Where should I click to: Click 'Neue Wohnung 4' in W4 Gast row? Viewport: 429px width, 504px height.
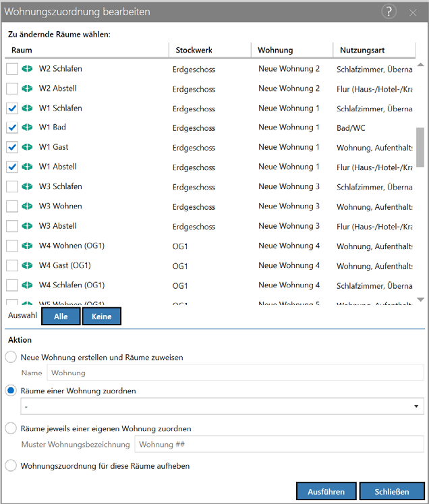[x=289, y=265]
